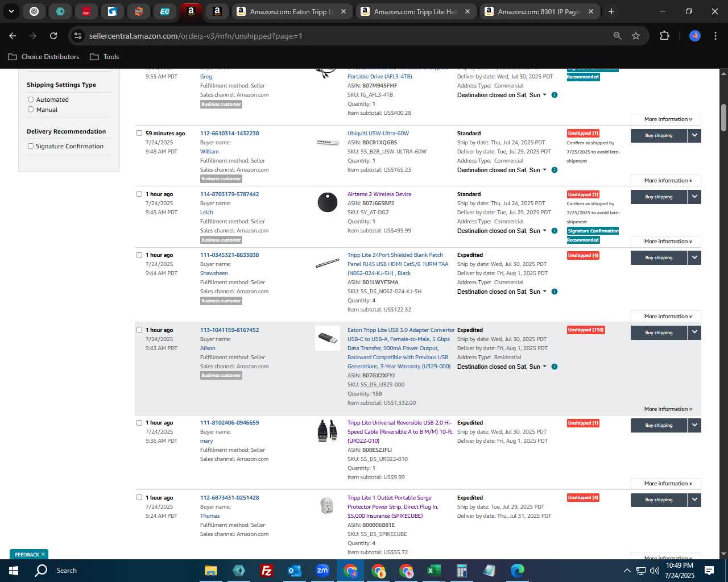Click the Eaton USB adapter product thumbnail
The image size is (728, 582).
(327, 338)
